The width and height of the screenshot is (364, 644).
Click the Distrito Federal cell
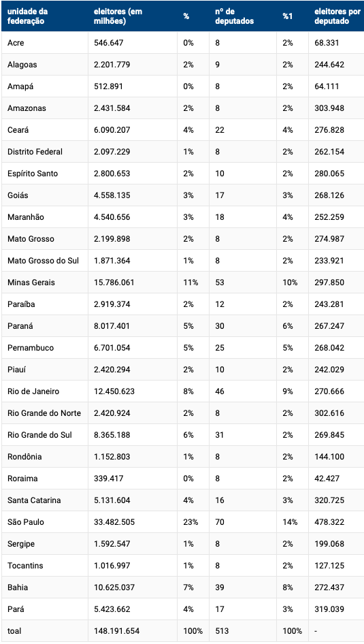pos(35,152)
